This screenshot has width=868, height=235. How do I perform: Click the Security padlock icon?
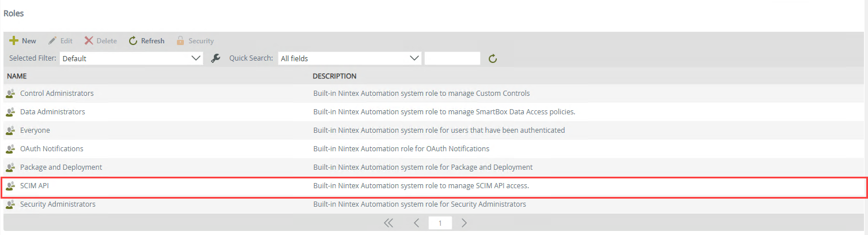click(x=180, y=41)
